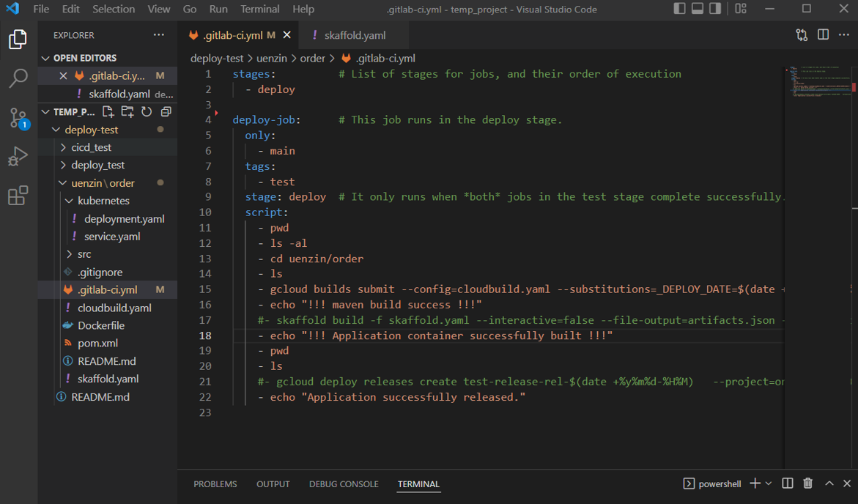Screen dimensions: 858x504
Task: Open Explorer Views and More Actions ellipsis
Action: 159,35
